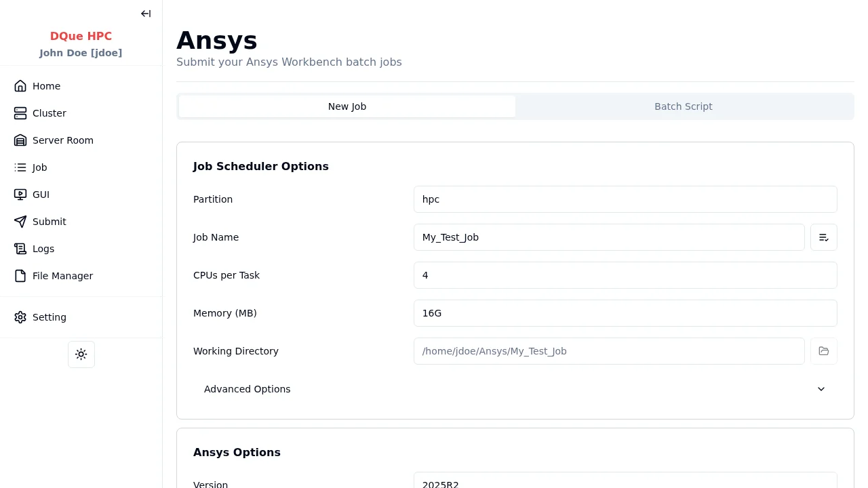
Task: Click the job name list button
Action: point(824,237)
